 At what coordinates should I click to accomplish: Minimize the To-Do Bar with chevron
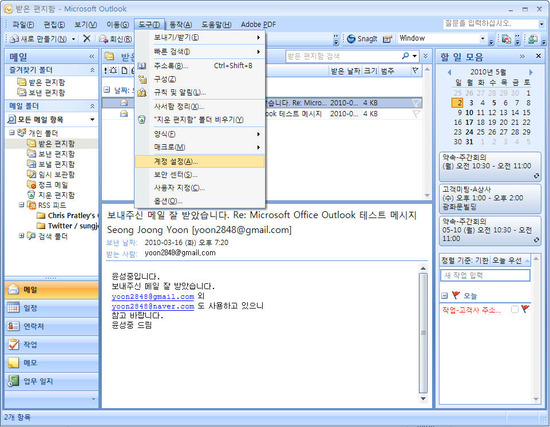[522, 56]
